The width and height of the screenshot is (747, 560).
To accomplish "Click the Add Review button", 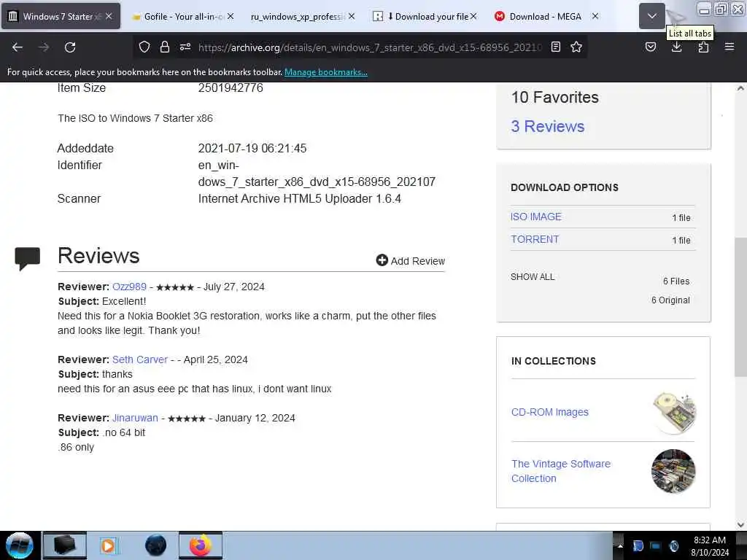I will point(410,260).
